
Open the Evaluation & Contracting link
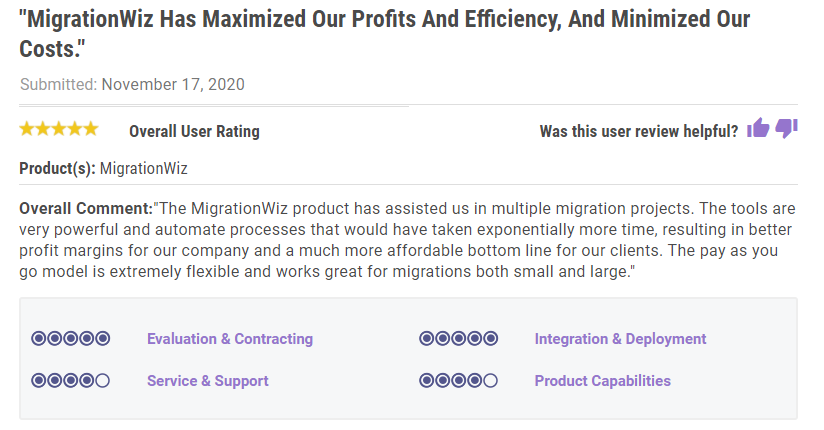230,339
